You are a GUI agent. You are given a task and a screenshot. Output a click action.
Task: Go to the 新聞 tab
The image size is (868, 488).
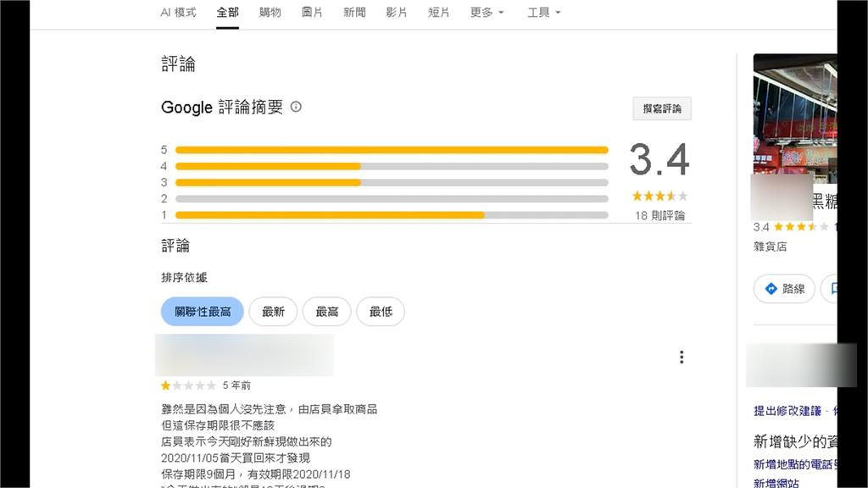354,13
